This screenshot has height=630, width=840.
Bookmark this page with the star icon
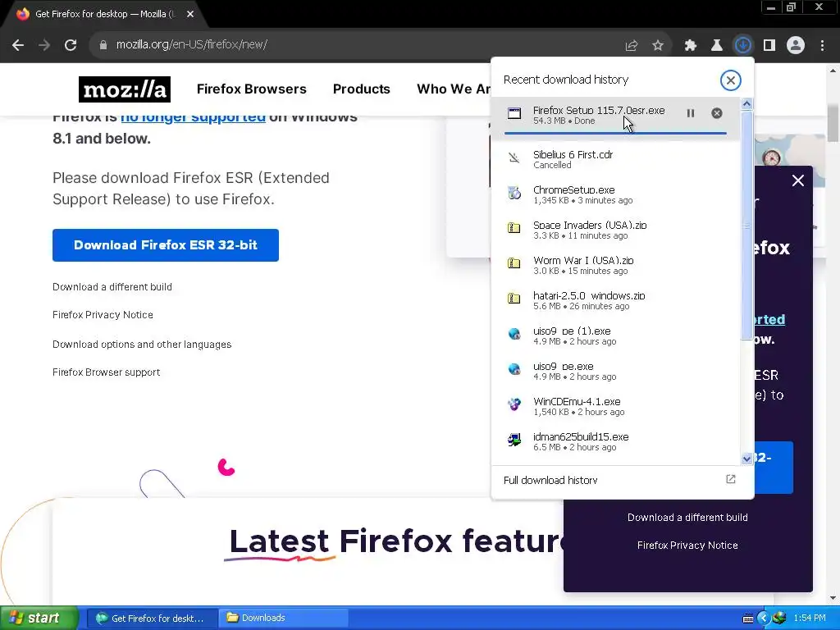tap(658, 46)
